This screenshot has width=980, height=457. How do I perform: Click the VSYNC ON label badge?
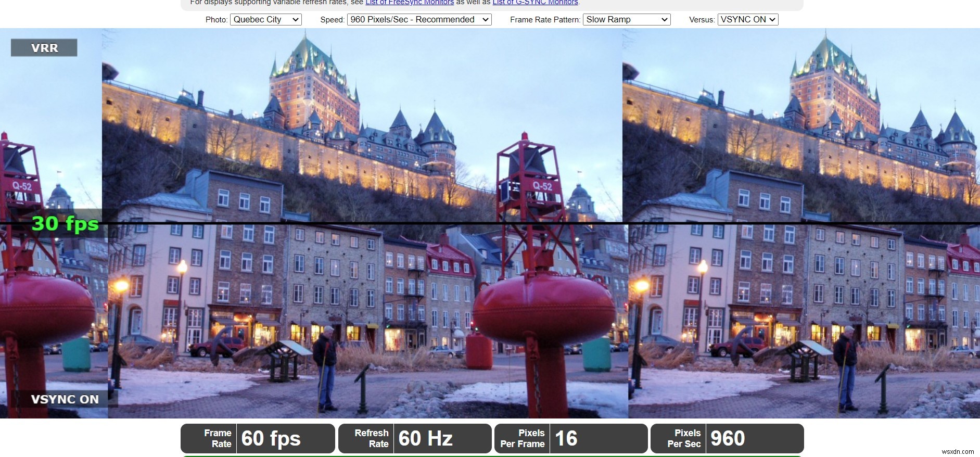pos(65,399)
